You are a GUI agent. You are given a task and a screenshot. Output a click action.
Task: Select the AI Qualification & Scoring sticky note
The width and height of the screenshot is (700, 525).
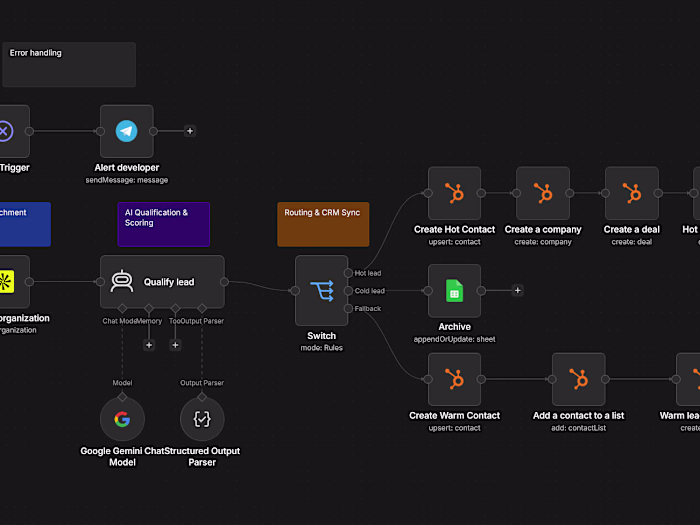(164, 224)
